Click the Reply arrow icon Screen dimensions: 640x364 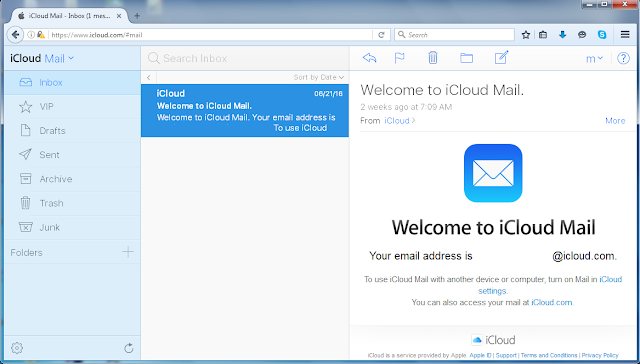369,58
